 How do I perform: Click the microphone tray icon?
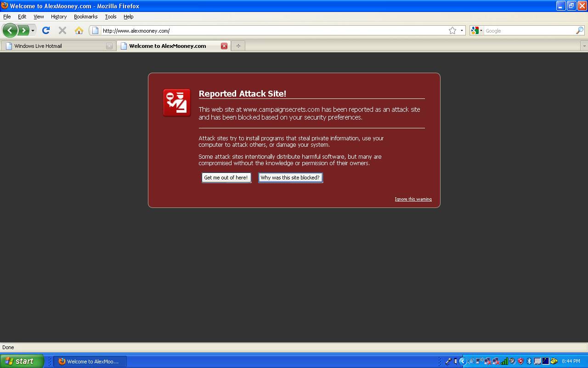tap(448, 361)
